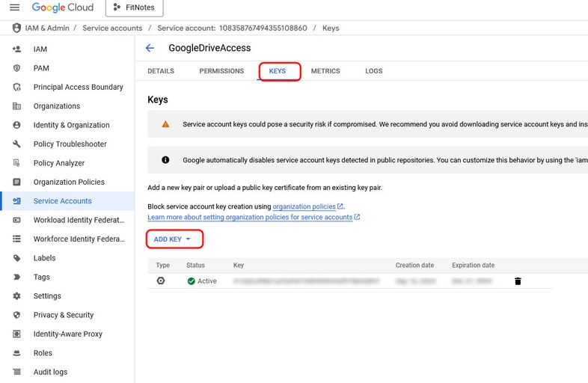
Task: Click the Audit logs icon
Action: [17, 372]
